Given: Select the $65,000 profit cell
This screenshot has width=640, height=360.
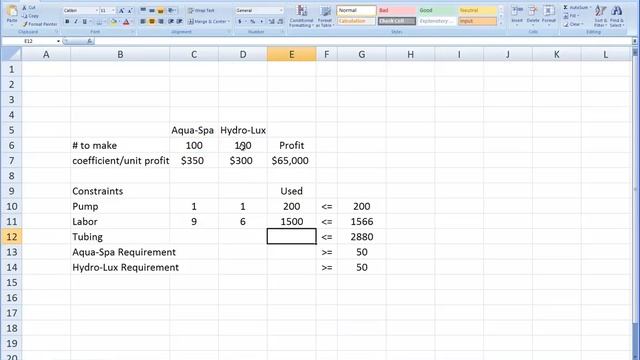Looking at the screenshot, I should 291,160.
